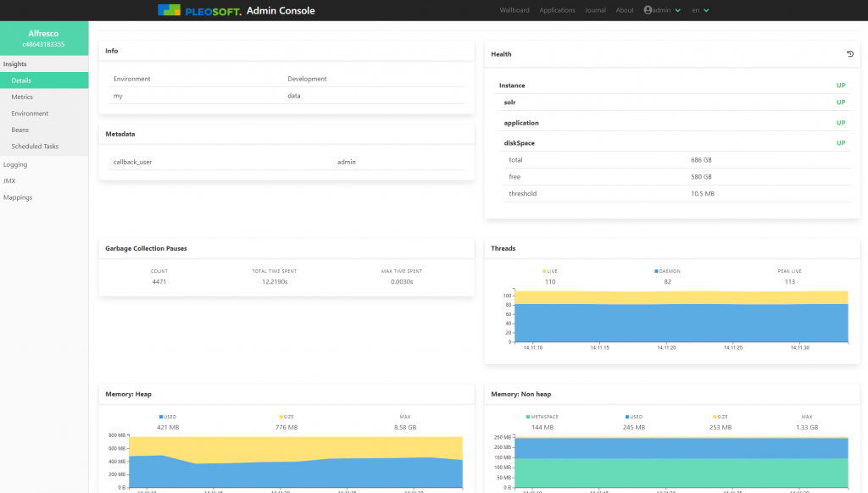868x493 pixels.
Task: Open the Environment sidebar item
Action: coord(30,114)
